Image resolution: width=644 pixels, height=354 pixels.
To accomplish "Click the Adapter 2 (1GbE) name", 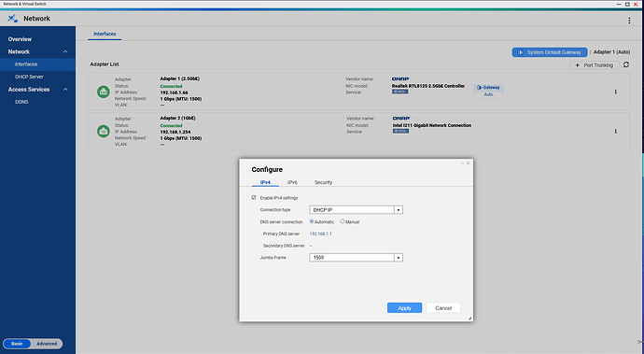I will point(177,118).
